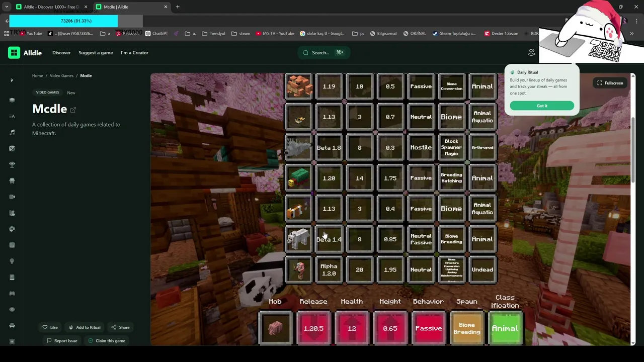Open the ChatGPT bookmark
644x362 pixels.
point(156,34)
